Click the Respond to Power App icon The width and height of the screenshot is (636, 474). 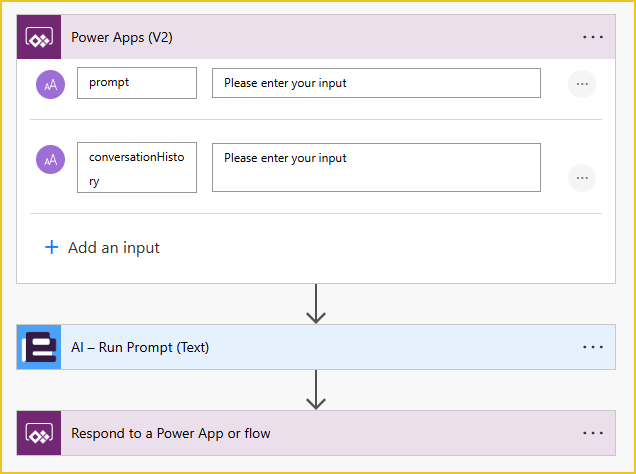click(39, 434)
